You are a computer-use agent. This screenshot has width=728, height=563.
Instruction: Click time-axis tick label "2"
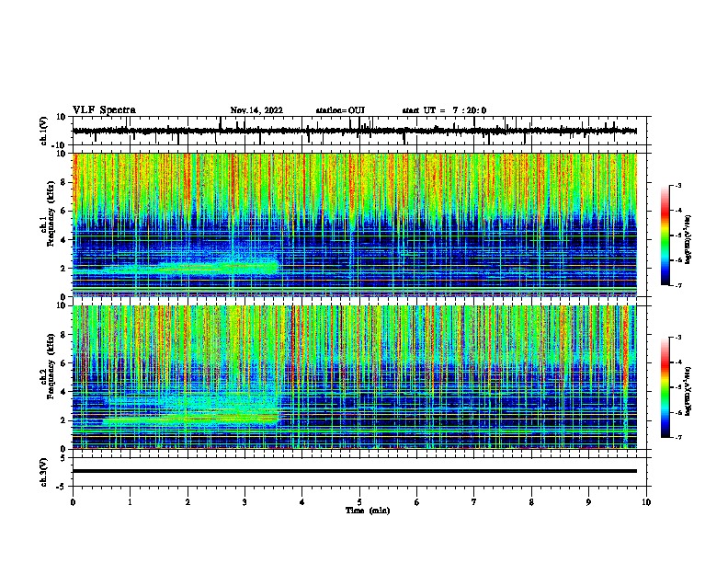click(x=188, y=502)
